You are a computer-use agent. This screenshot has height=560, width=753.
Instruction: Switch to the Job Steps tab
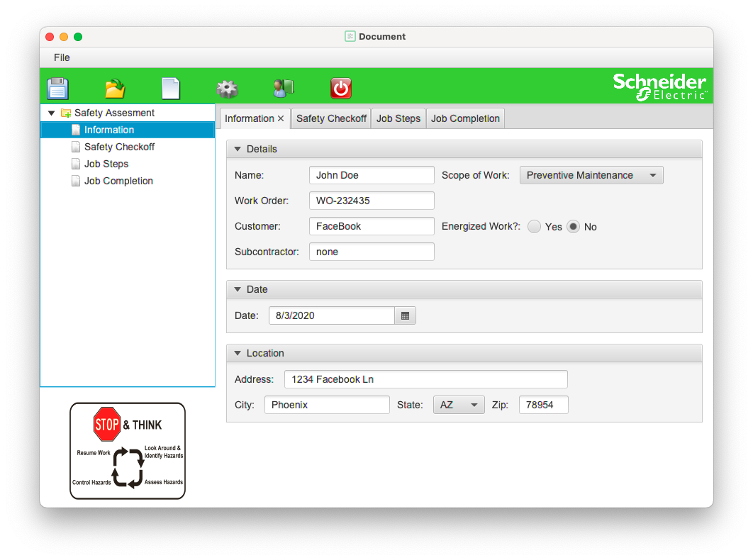[x=398, y=118]
